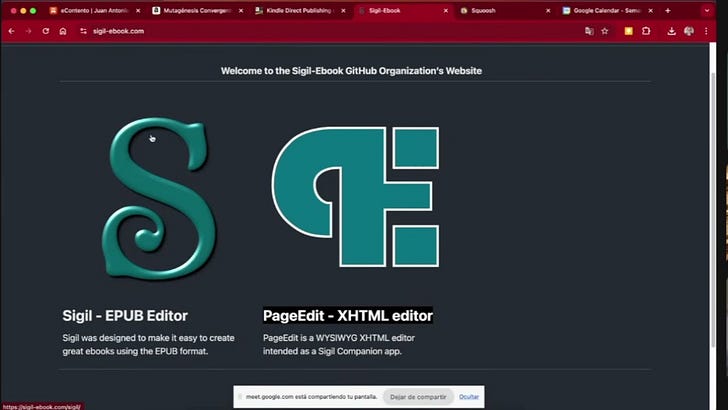Open the profile avatar icon
Image resolution: width=728 pixels, height=410 pixels.
(x=689, y=31)
